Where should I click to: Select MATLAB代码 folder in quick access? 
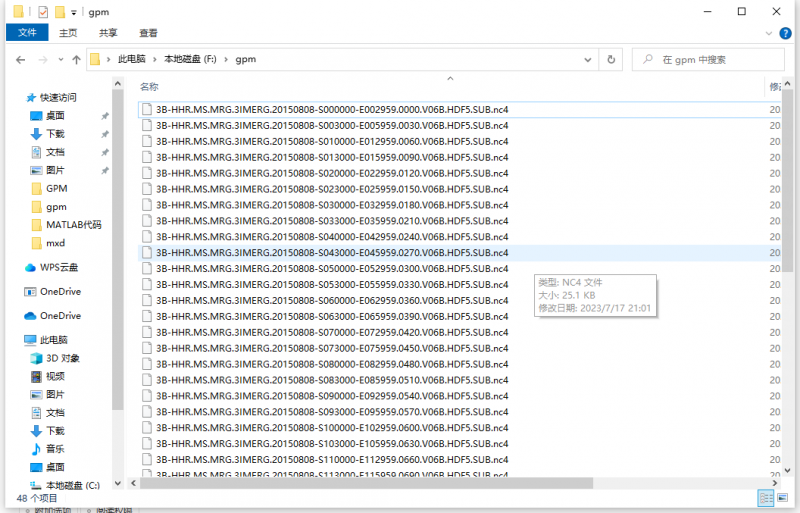point(73,224)
